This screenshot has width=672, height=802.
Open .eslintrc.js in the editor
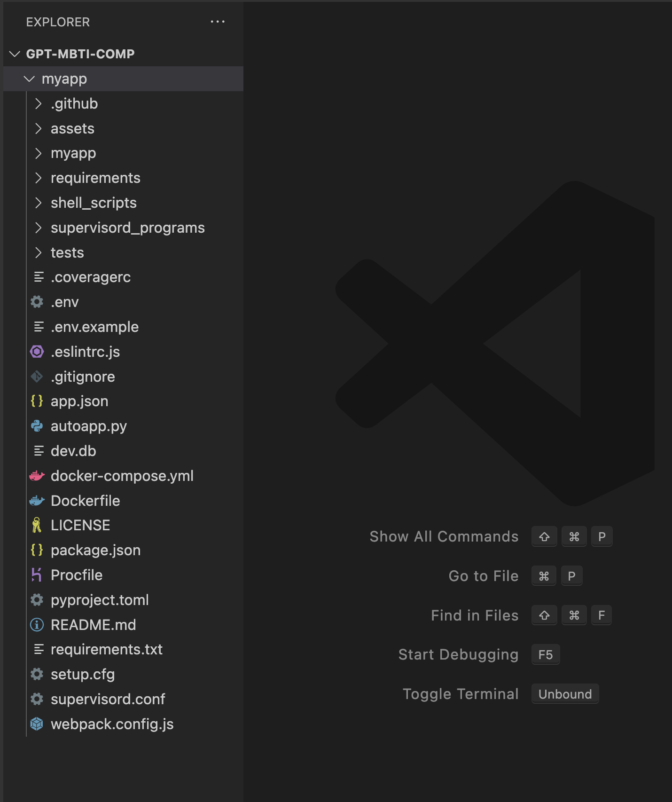(123, 352)
